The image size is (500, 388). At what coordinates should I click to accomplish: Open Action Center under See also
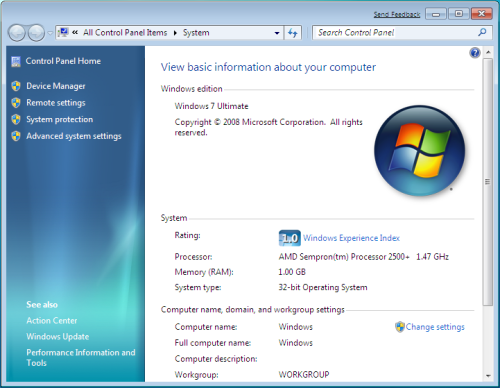52,321
